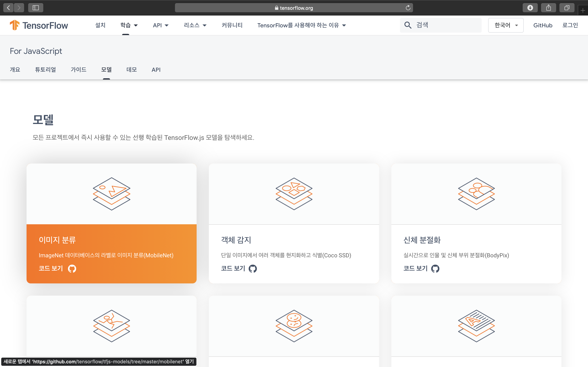Click the Safari share icon
The width and height of the screenshot is (588, 367).
tap(548, 8)
